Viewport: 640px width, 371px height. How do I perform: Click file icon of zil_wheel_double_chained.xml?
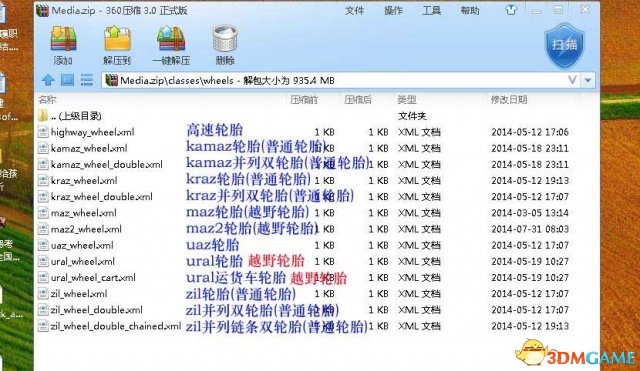[x=43, y=326]
